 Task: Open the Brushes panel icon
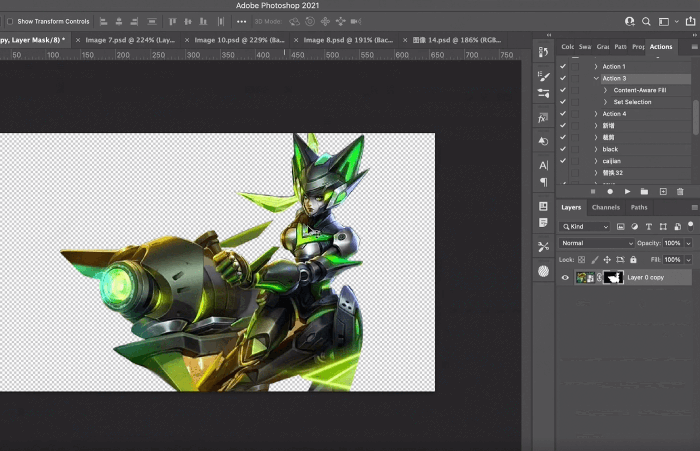coord(543,93)
